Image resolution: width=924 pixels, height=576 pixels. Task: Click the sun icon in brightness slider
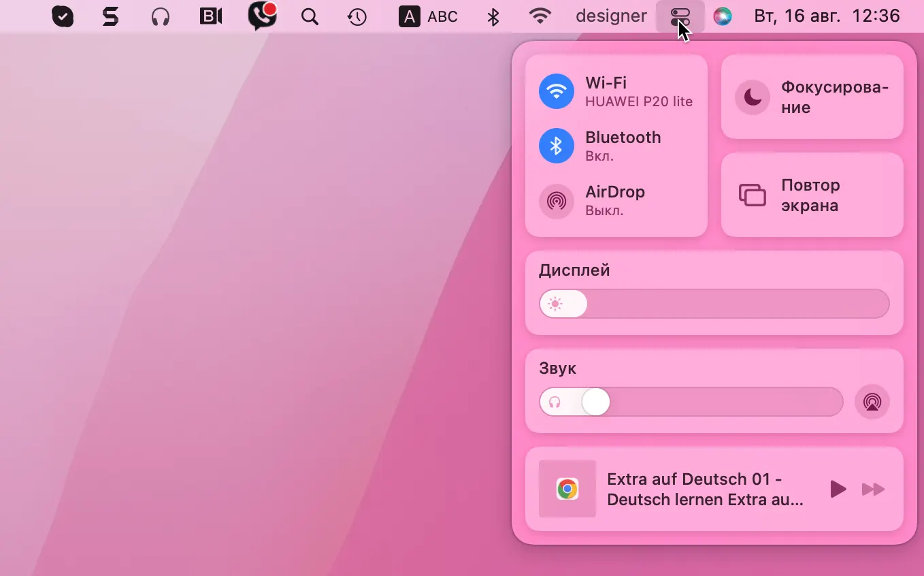[555, 304]
